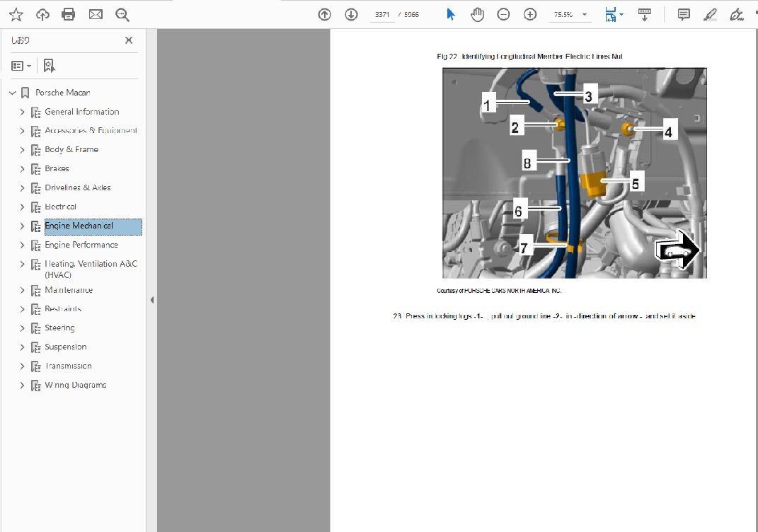
Task: Open the Transmission bookmark label
Action: click(x=68, y=366)
